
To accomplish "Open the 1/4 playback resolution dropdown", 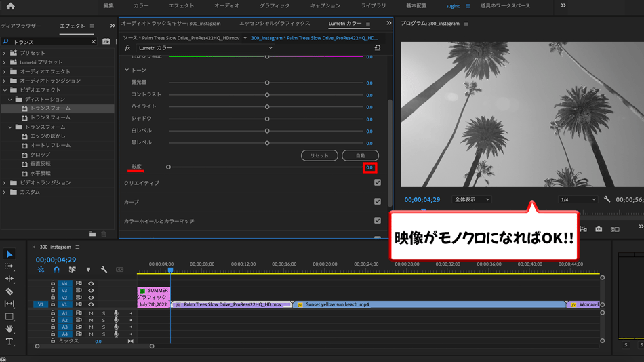I will click(x=578, y=200).
